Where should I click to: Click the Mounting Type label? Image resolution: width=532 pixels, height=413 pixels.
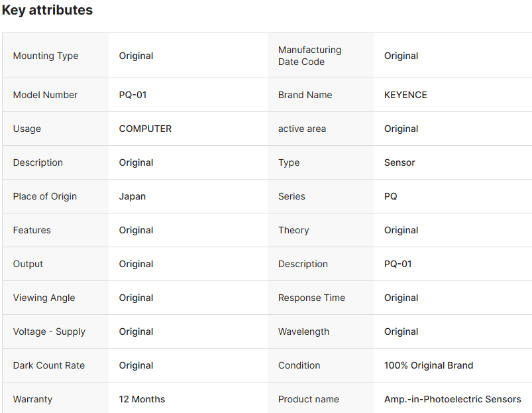(x=46, y=56)
